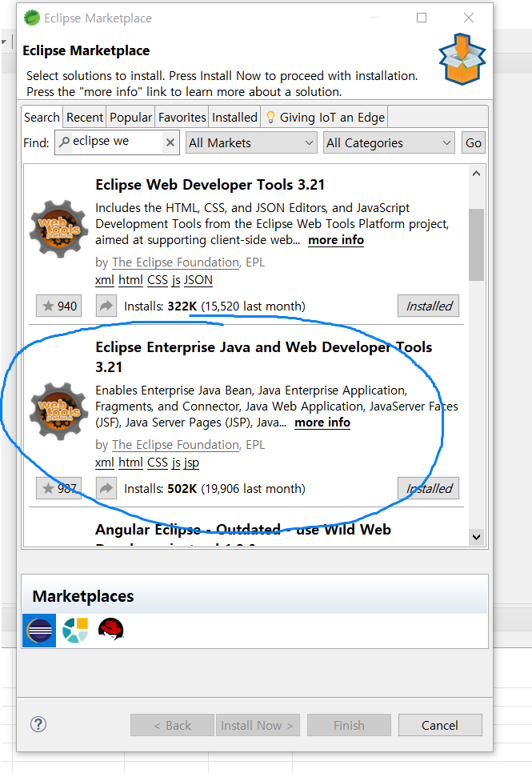Viewport: 532px width, 773px height.
Task: Click the Install Now button
Action: tap(258, 725)
